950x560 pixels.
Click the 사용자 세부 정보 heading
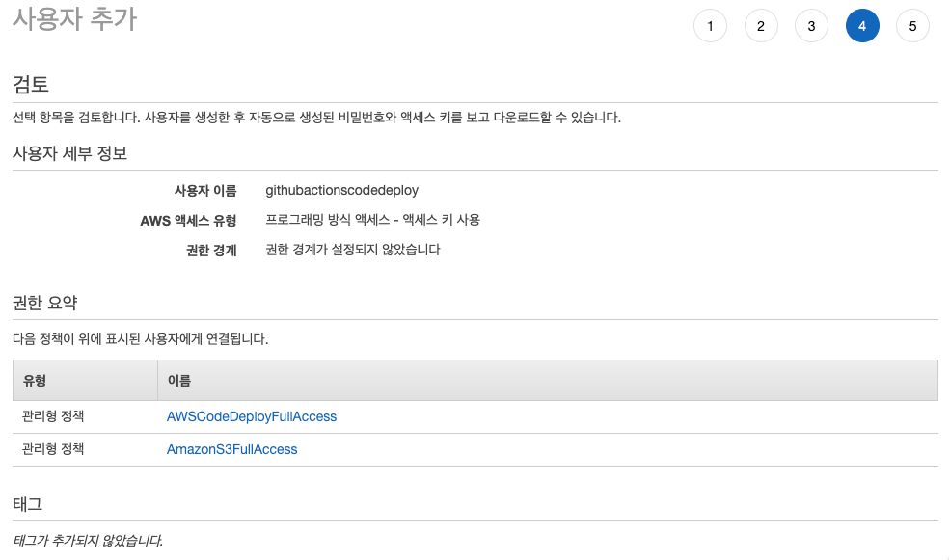(x=69, y=153)
